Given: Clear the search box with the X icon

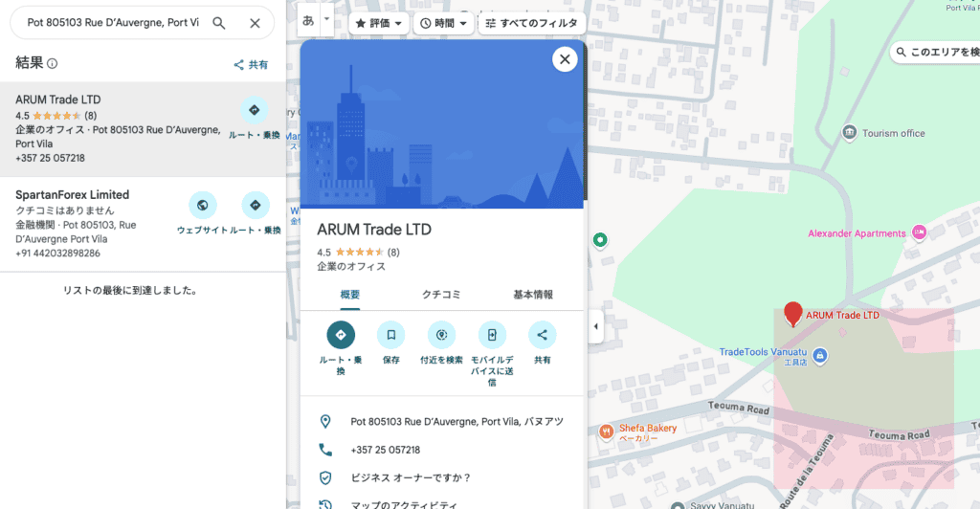Looking at the screenshot, I should tap(255, 23).
